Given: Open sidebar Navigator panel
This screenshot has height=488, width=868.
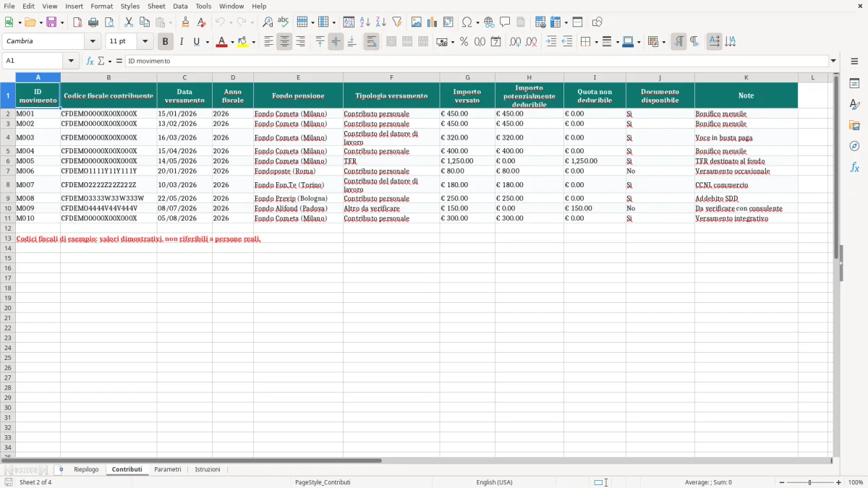Looking at the screenshot, I should click(x=854, y=146).
